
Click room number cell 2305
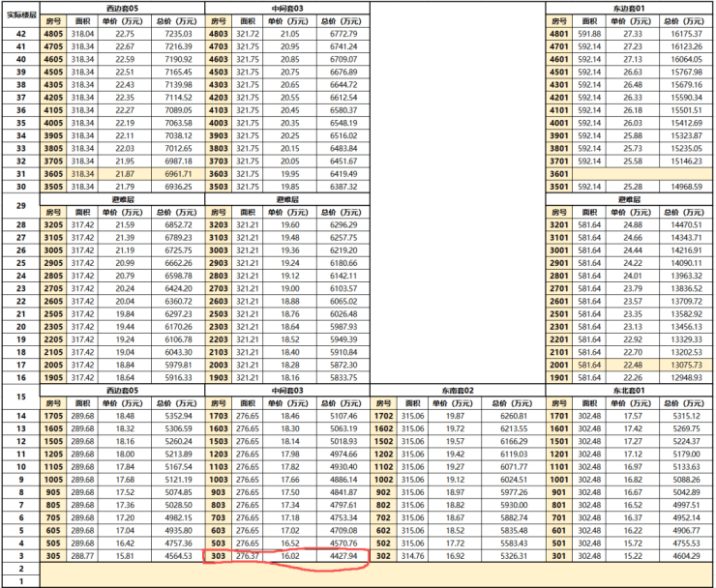(x=53, y=327)
